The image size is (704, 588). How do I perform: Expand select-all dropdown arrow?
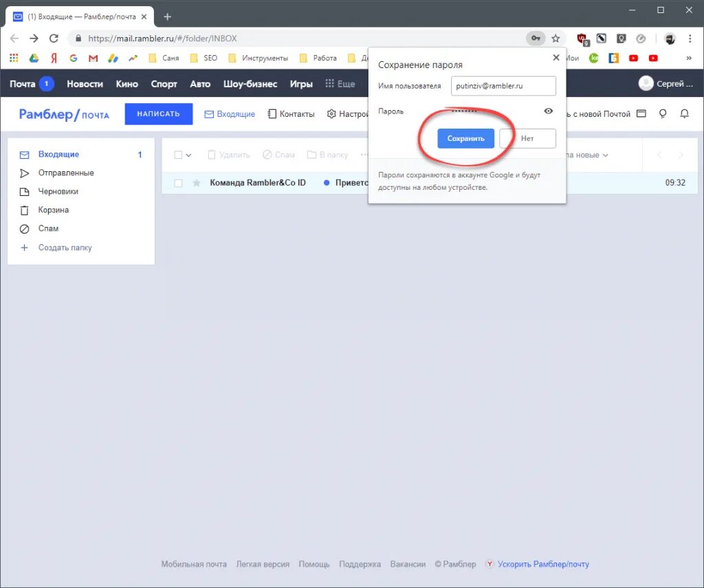click(188, 155)
